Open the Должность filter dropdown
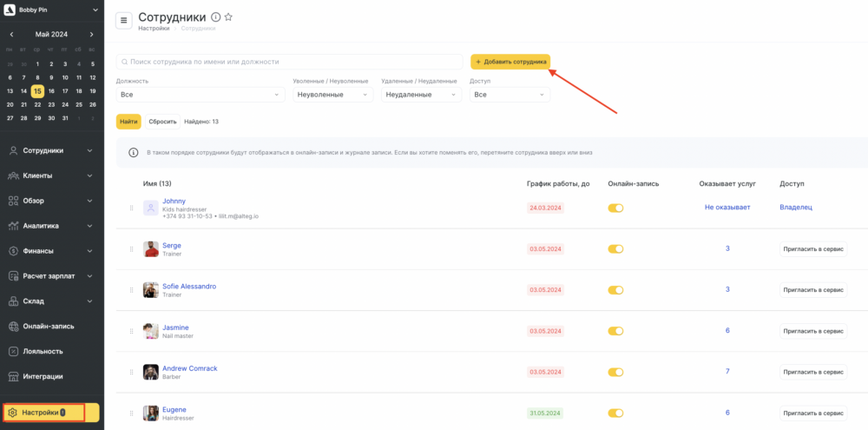Screen dimensions: 868x430 point(201,95)
